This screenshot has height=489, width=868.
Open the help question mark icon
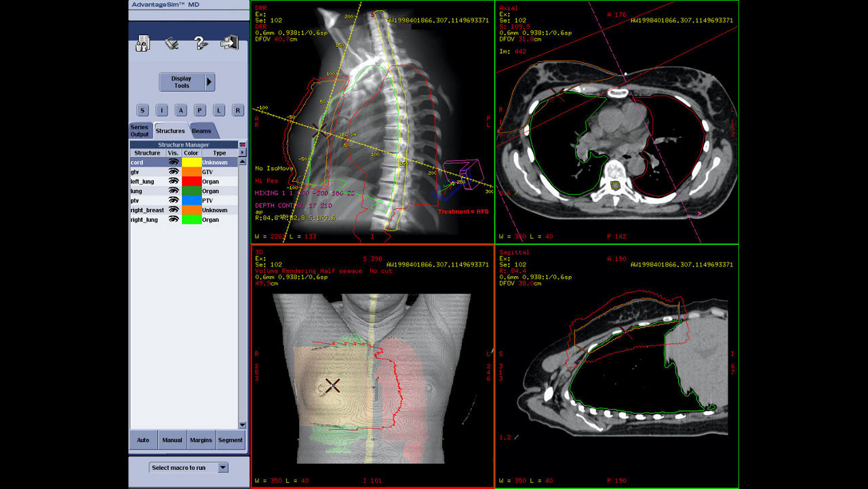coord(200,44)
